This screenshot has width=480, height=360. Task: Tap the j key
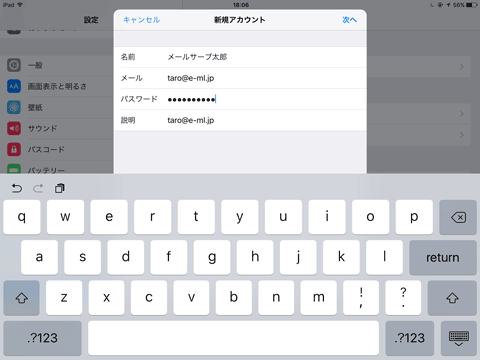pos(298,257)
